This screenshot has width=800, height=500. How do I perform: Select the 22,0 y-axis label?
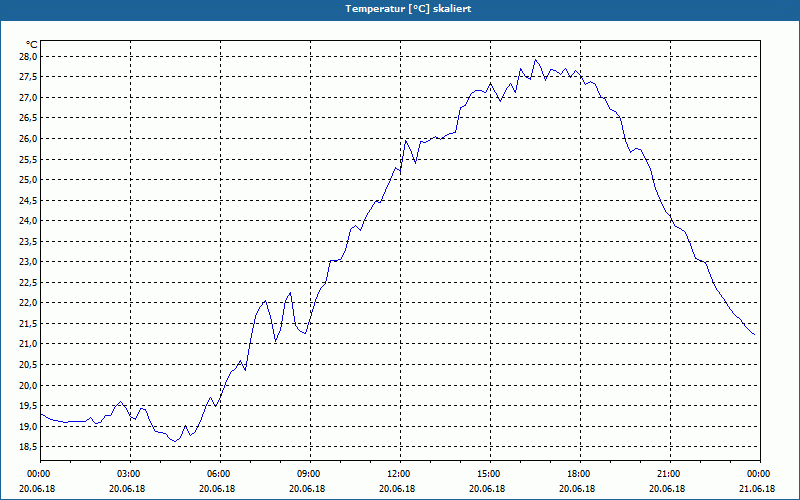[29, 303]
